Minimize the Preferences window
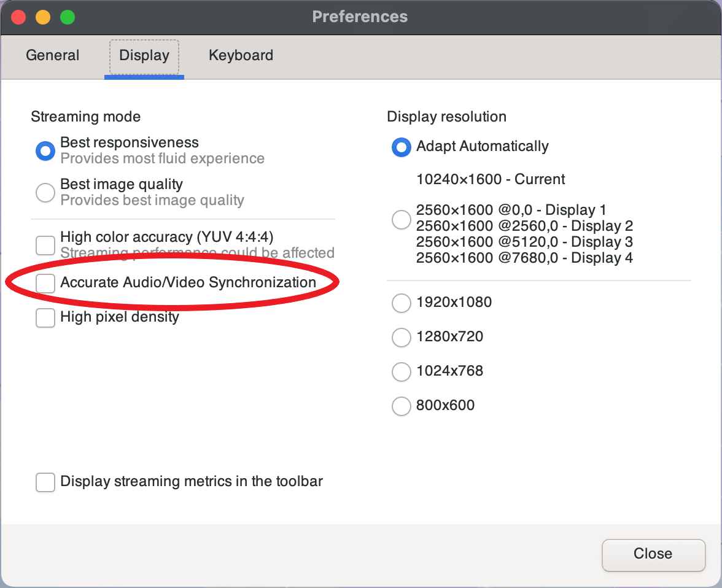 click(42, 17)
